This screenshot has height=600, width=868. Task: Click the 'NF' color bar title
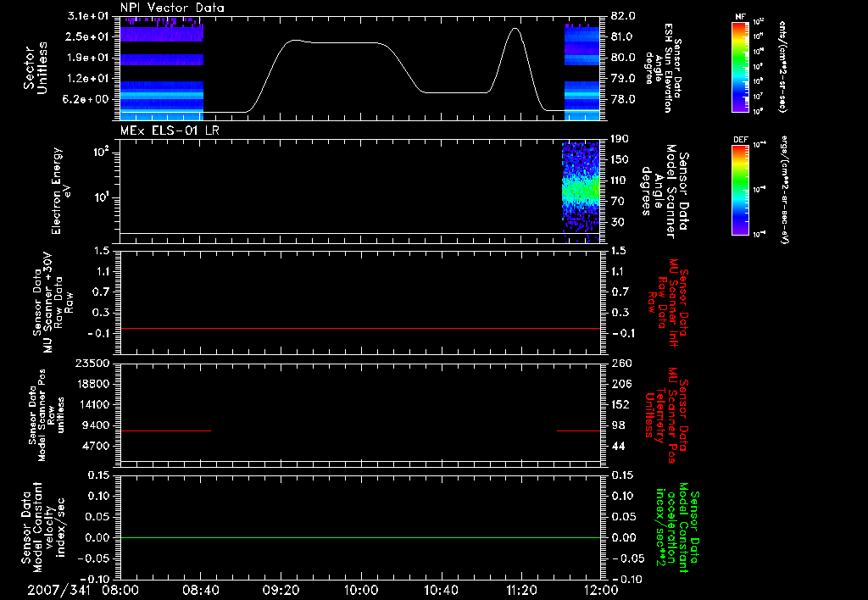tap(740, 17)
